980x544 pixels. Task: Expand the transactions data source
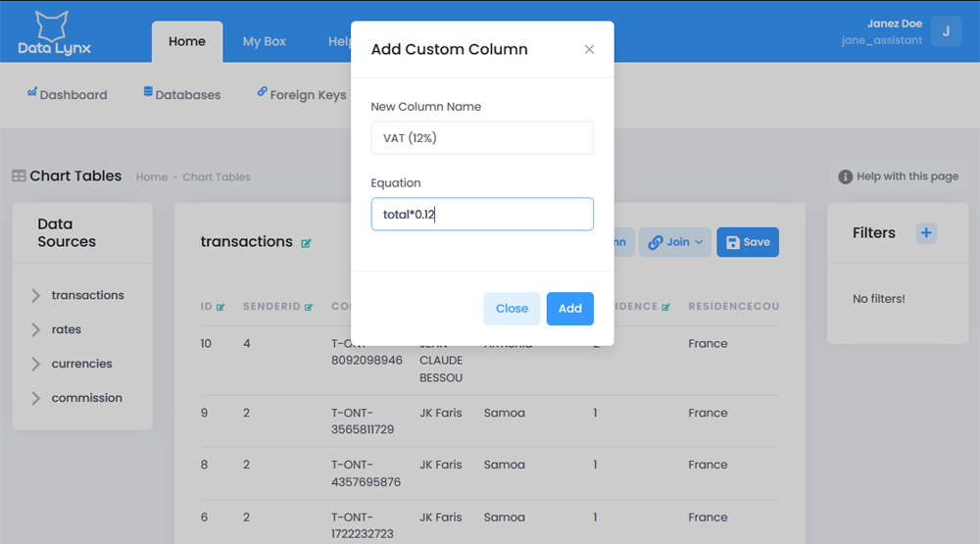tap(36, 295)
